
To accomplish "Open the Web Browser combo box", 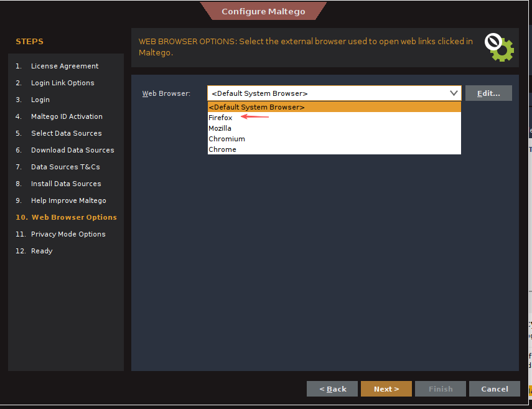I will coord(334,93).
